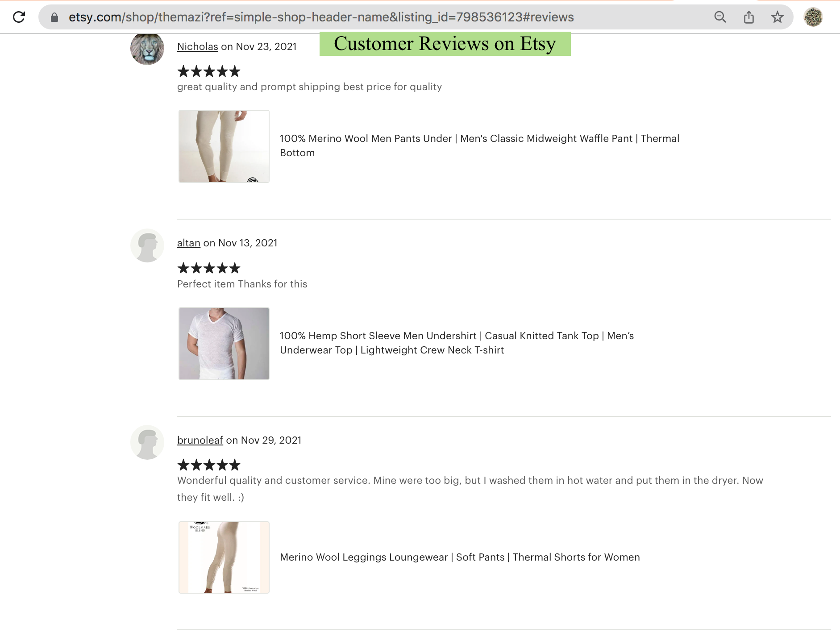Bookmark this page with star icon

(x=778, y=17)
